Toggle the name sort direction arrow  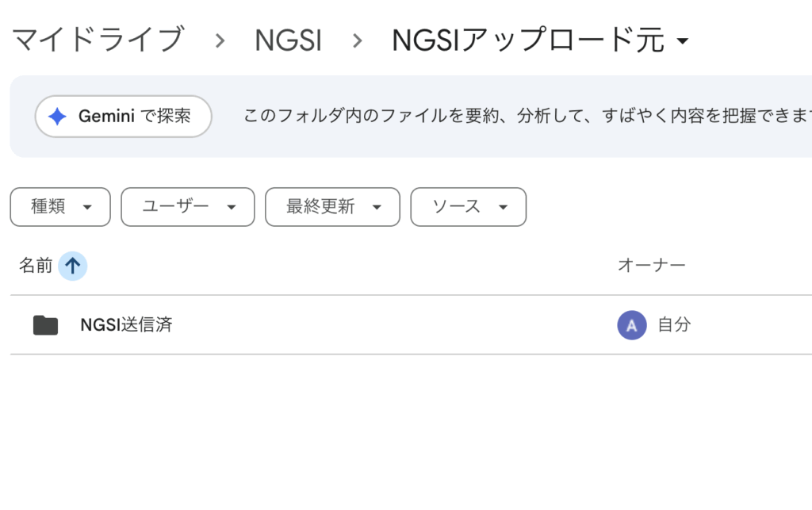(x=72, y=266)
